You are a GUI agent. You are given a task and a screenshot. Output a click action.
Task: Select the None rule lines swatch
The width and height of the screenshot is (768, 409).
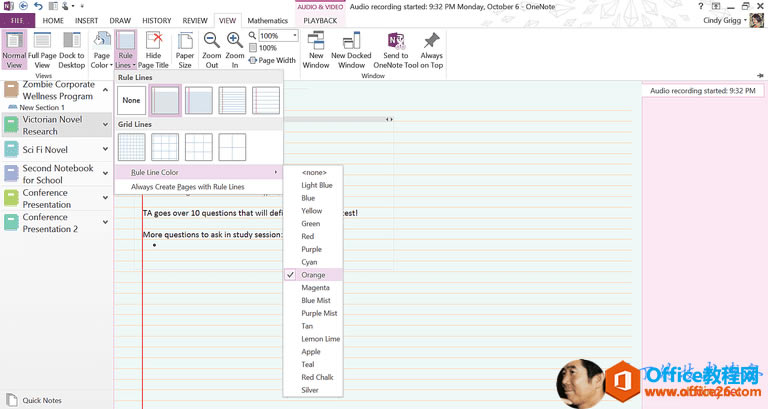point(131,100)
